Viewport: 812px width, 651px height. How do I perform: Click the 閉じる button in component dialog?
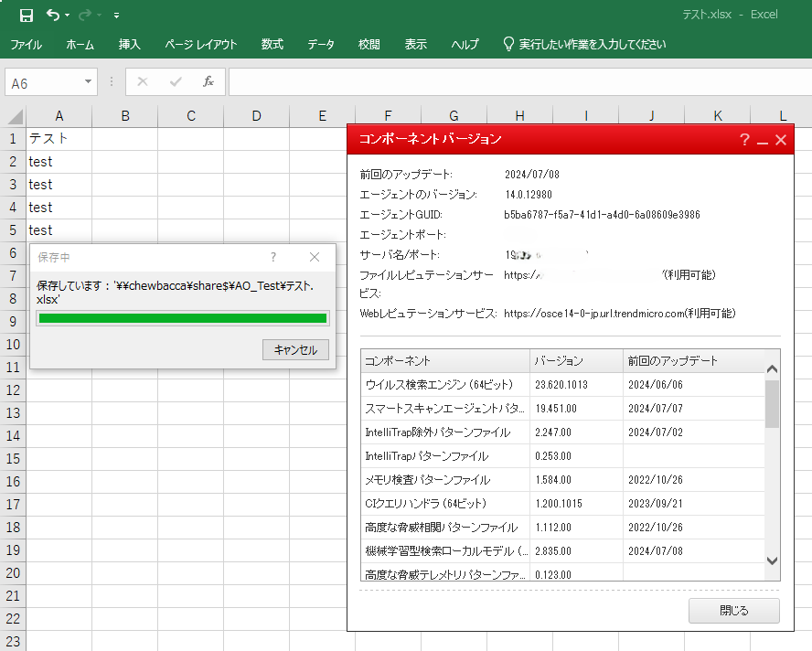pyautogui.click(x=733, y=611)
